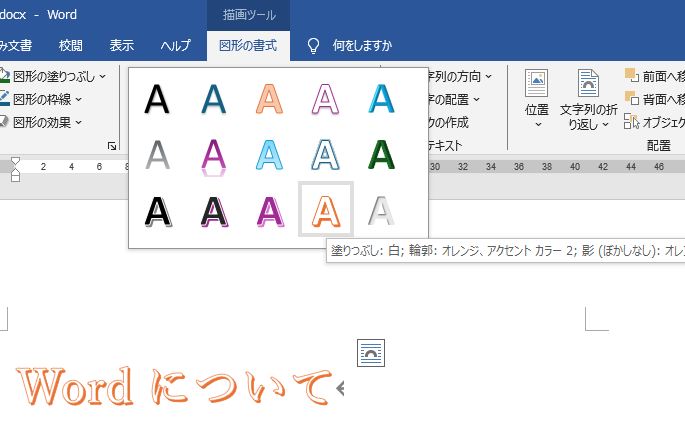Viewport: 685px width, 425px height.
Task: Click the lightbulb tell-me icon
Action: point(313,45)
